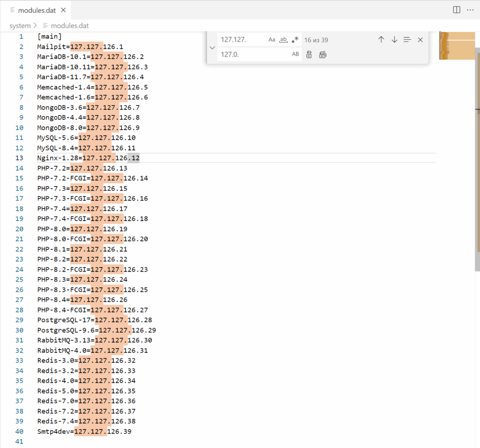This screenshot has height=448, width=480.
Task: Click the RabbitMQ-4.0 line
Action: coord(92,350)
